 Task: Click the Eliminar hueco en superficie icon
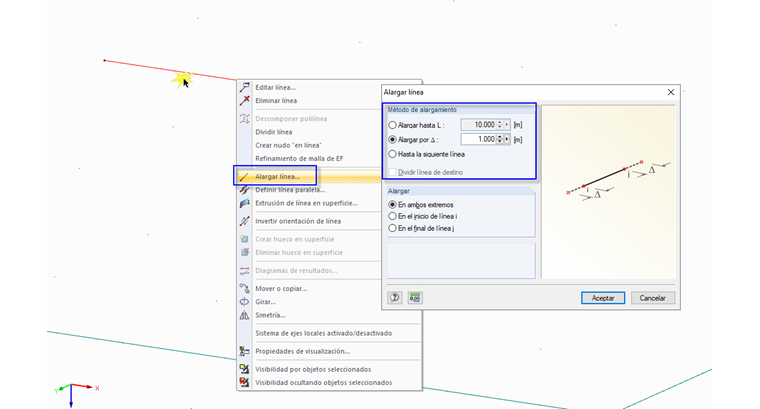(x=245, y=252)
